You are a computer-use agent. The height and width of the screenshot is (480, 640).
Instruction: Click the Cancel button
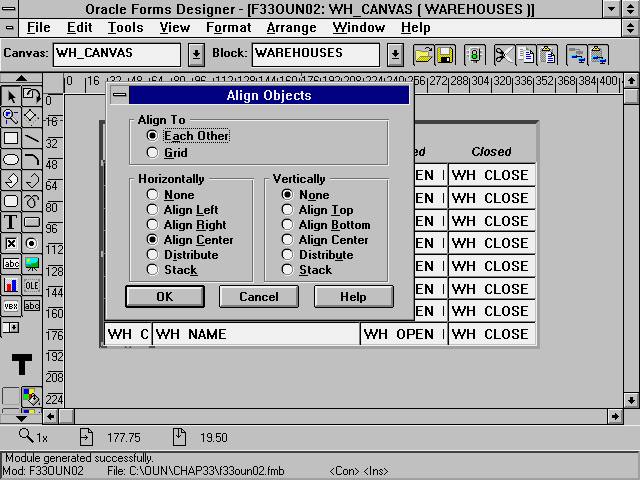[x=259, y=297]
